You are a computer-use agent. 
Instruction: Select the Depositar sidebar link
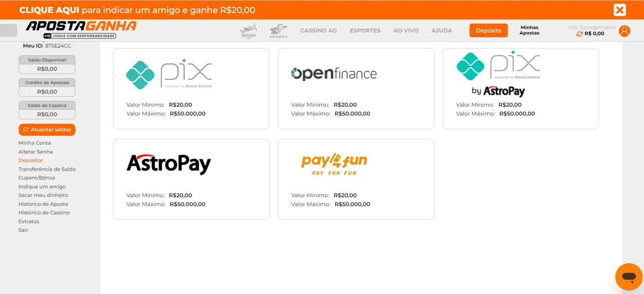click(x=31, y=160)
